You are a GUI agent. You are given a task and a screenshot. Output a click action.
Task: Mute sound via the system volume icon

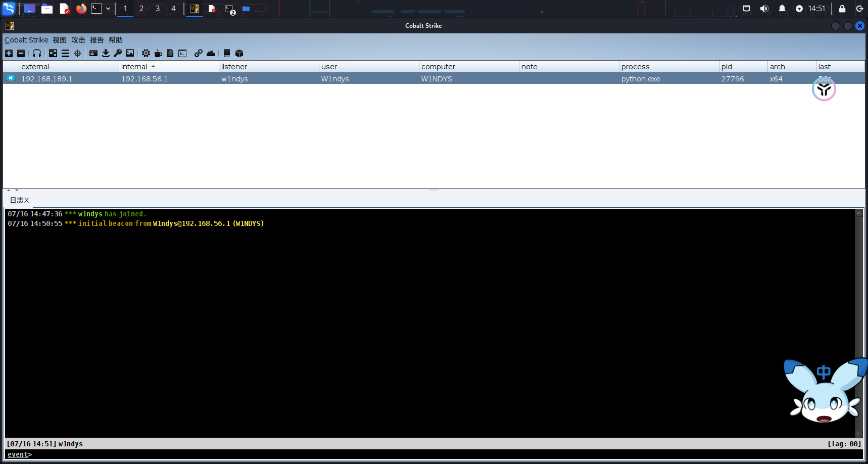point(764,9)
